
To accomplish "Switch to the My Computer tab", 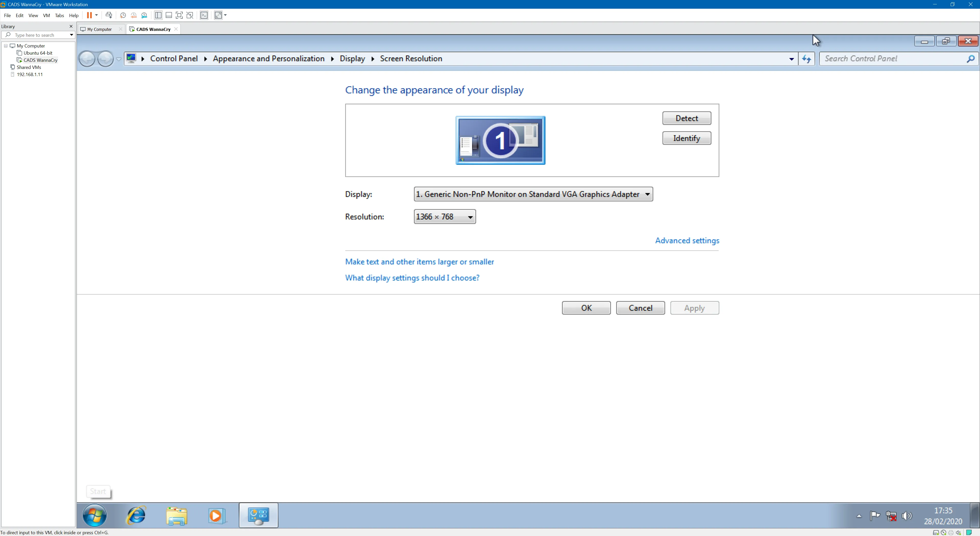I will point(99,29).
